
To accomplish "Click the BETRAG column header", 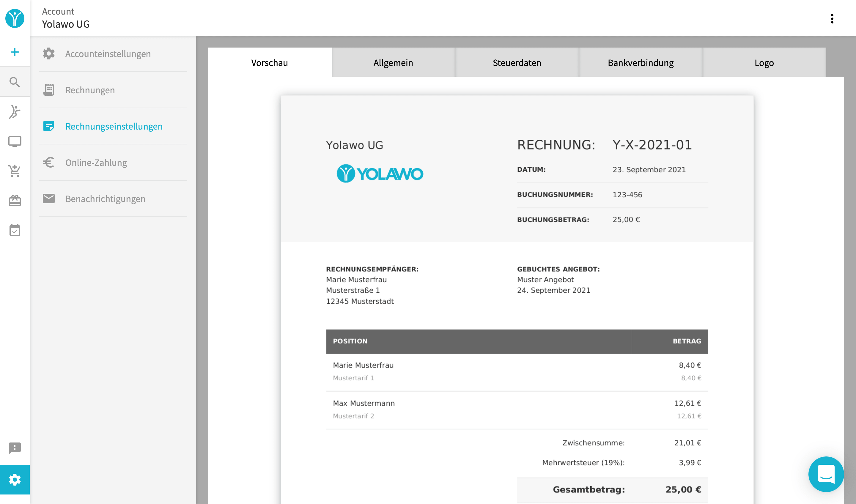I will tap(687, 341).
